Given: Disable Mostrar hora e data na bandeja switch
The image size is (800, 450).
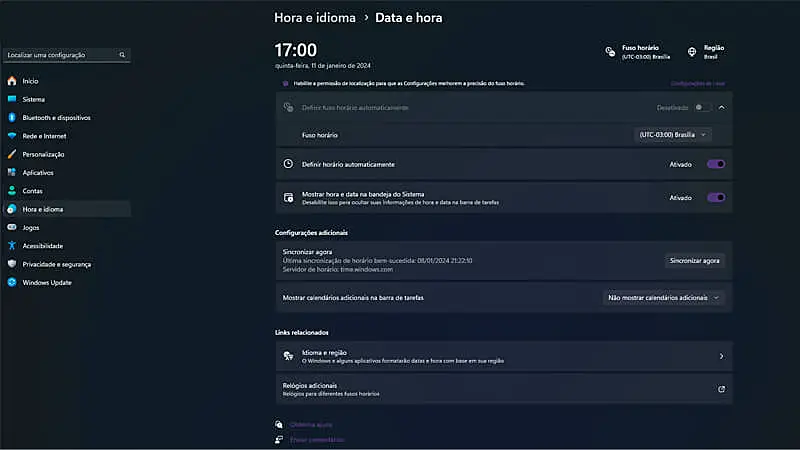Looking at the screenshot, I should (x=716, y=197).
